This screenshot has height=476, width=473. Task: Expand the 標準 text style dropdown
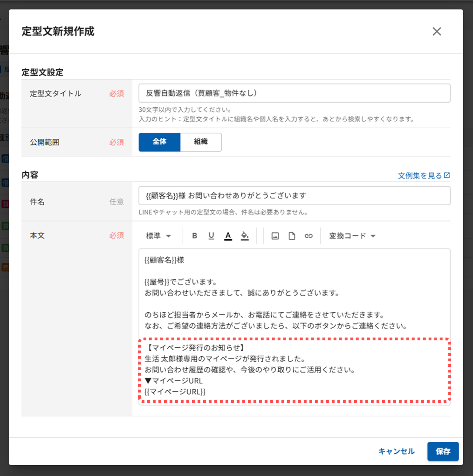pos(158,236)
